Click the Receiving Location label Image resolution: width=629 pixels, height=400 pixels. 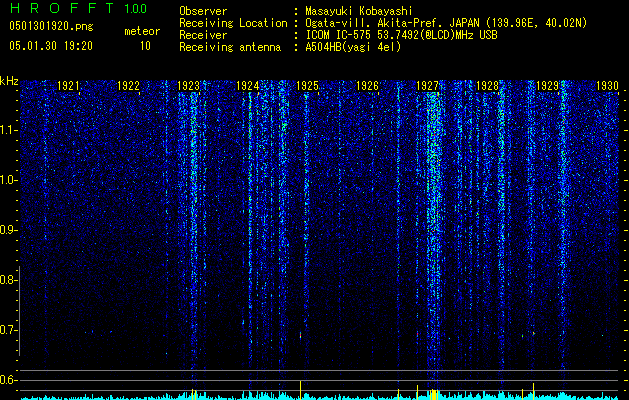(233, 23)
